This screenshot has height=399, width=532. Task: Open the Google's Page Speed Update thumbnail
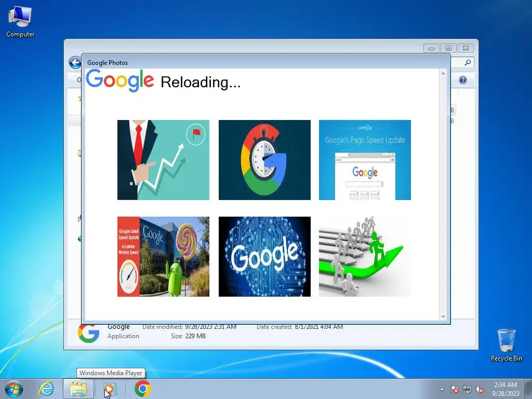tap(365, 160)
